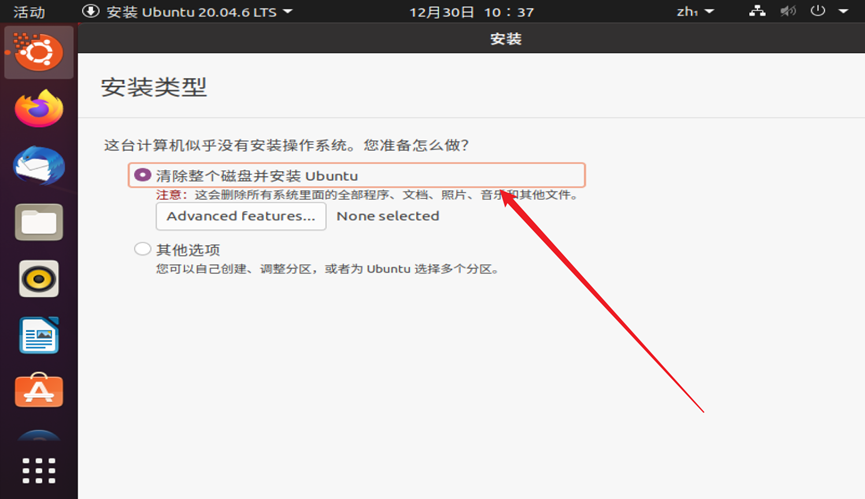Open the clock showing 12月30日 10:37
This screenshot has width=865, height=499.
point(472,12)
